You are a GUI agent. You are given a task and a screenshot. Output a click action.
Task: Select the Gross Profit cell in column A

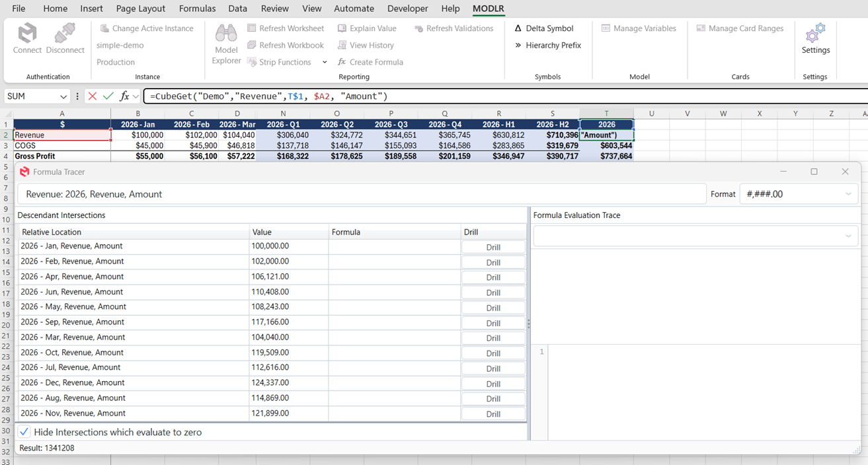coord(62,157)
